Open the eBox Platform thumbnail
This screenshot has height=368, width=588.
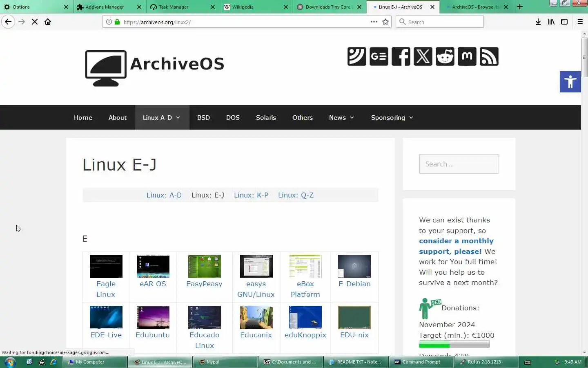305,266
